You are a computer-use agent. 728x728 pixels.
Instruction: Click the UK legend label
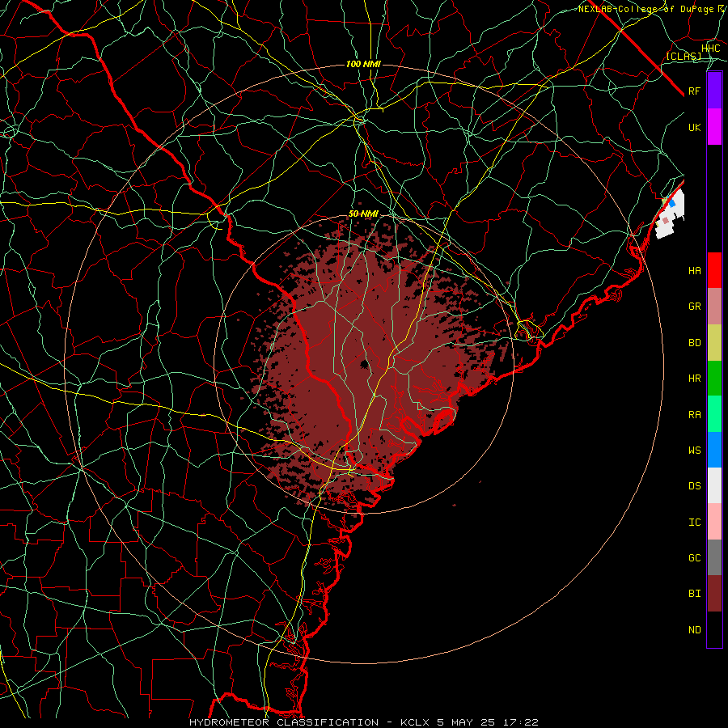click(x=694, y=127)
